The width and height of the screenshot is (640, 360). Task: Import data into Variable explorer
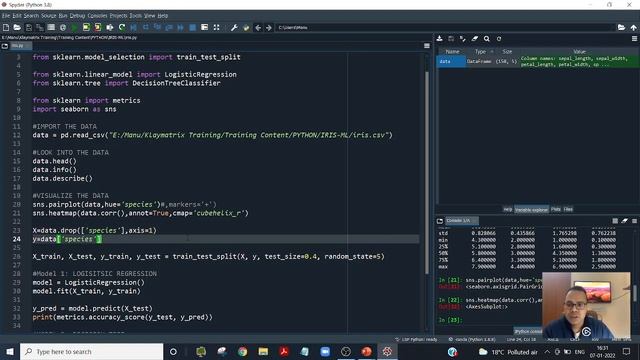(x=440, y=39)
